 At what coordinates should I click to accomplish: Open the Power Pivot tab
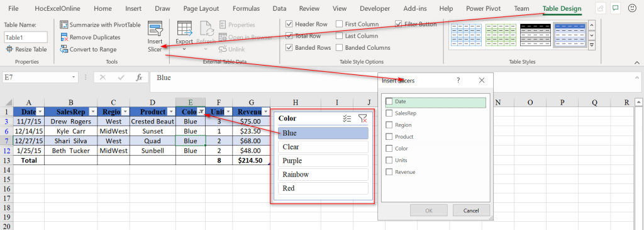click(x=484, y=8)
